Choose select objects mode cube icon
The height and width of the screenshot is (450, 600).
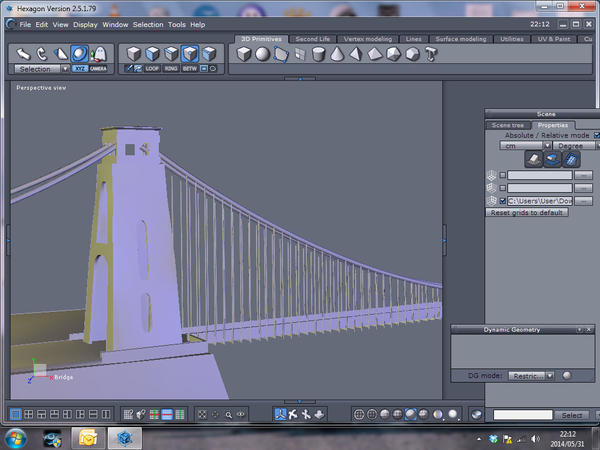click(134, 54)
